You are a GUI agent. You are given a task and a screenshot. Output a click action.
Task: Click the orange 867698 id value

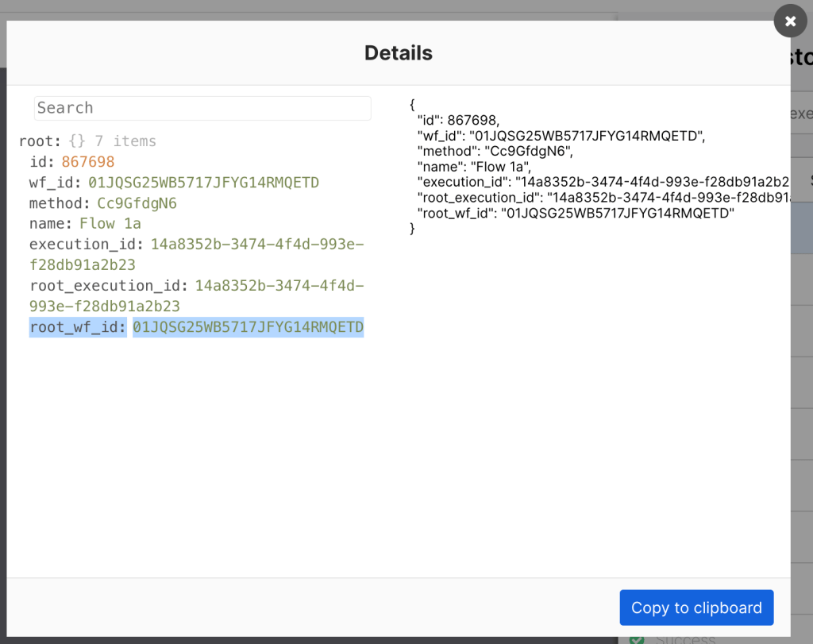click(88, 162)
